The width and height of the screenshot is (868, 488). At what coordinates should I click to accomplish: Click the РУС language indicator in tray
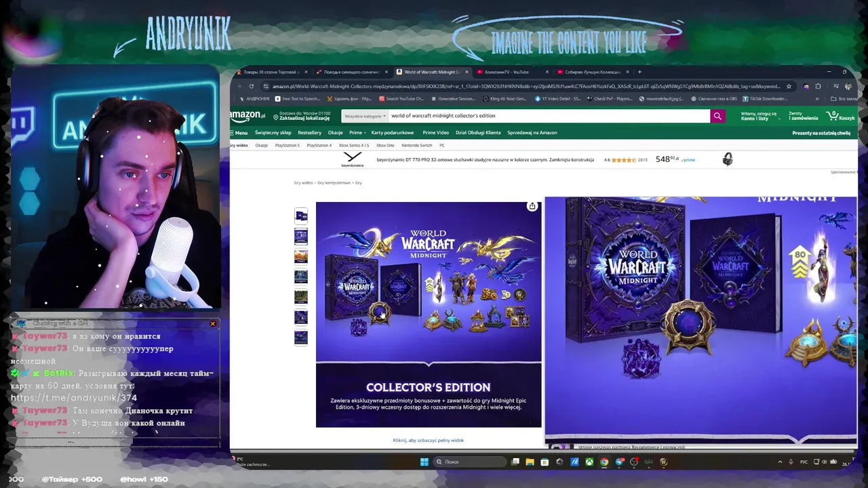point(804,462)
